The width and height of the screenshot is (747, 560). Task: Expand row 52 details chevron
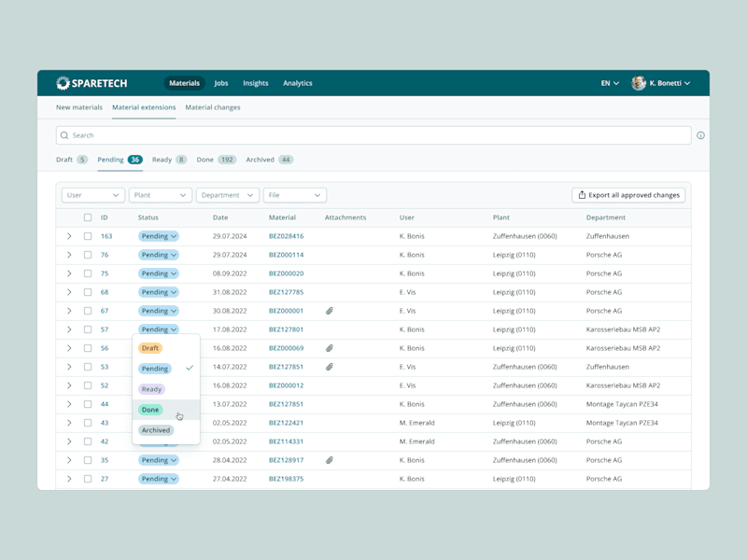pyautogui.click(x=69, y=385)
